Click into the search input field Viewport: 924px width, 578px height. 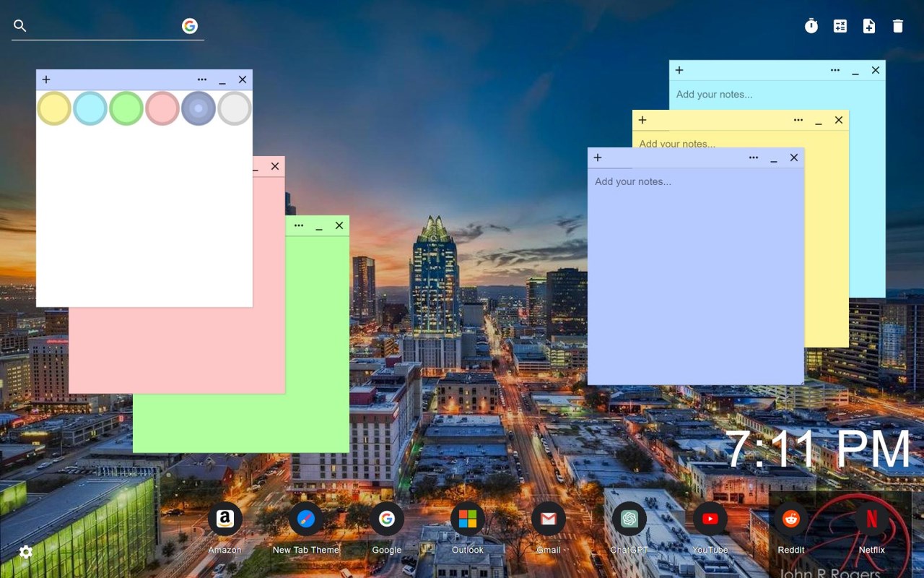pos(105,26)
